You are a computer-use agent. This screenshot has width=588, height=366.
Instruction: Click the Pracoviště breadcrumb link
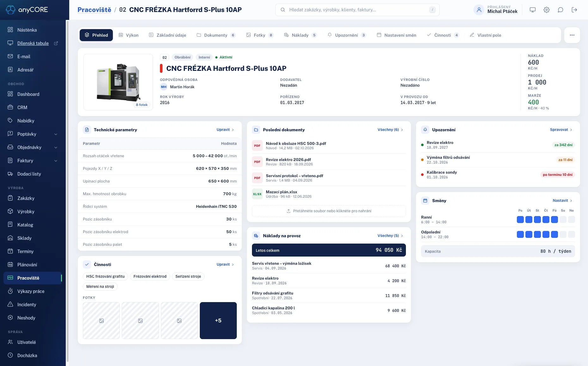coord(95,10)
